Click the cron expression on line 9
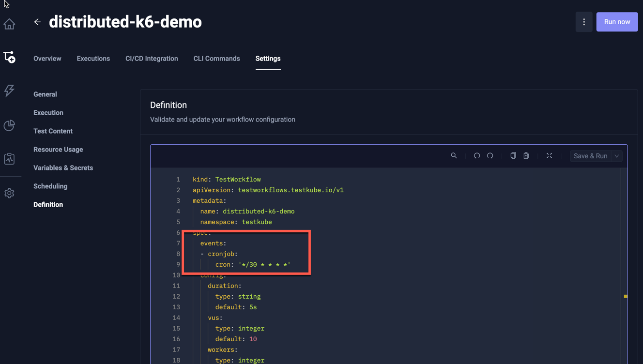643x364 pixels. (x=264, y=265)
